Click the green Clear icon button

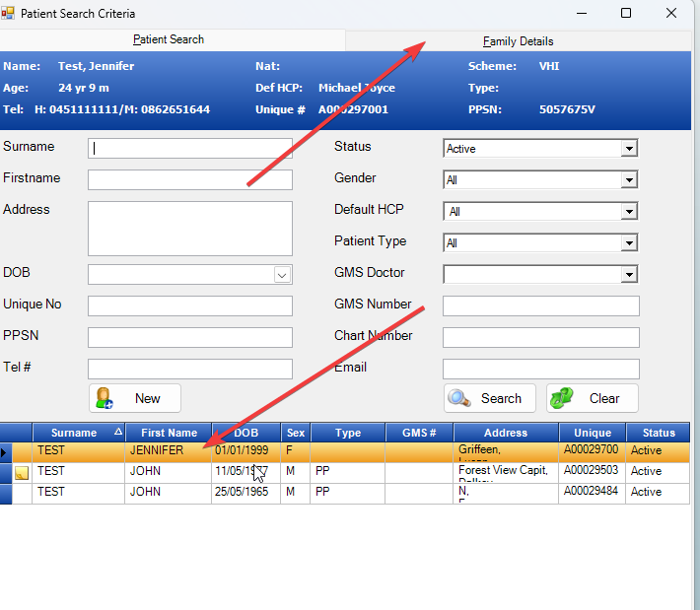pos(562,398)
